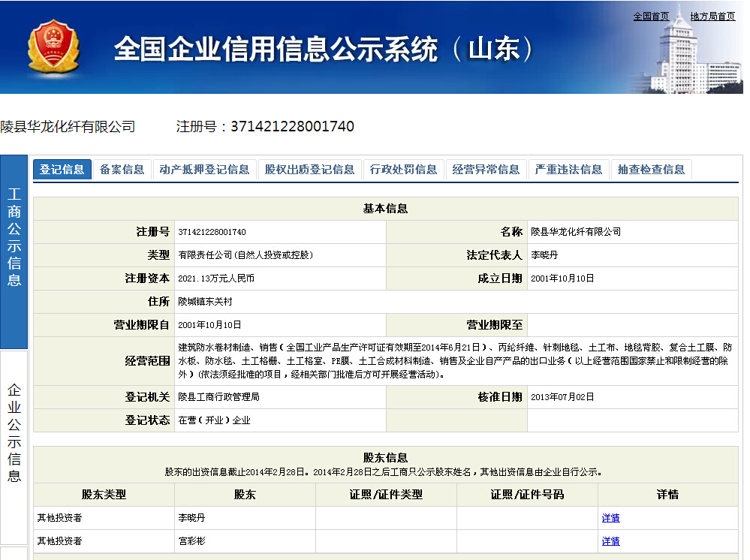Open the 全国首页 link
Viewport: 750px width, 560px height.
point(651,17)
